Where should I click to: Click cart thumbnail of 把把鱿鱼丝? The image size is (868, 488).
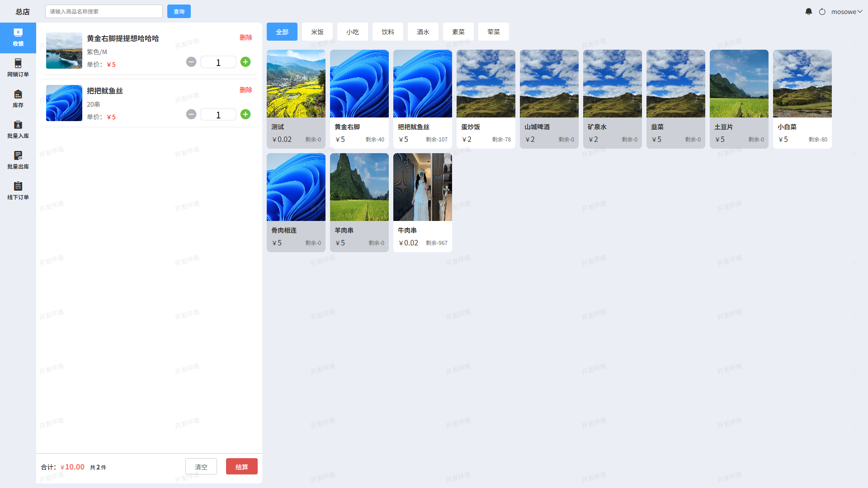64,103
